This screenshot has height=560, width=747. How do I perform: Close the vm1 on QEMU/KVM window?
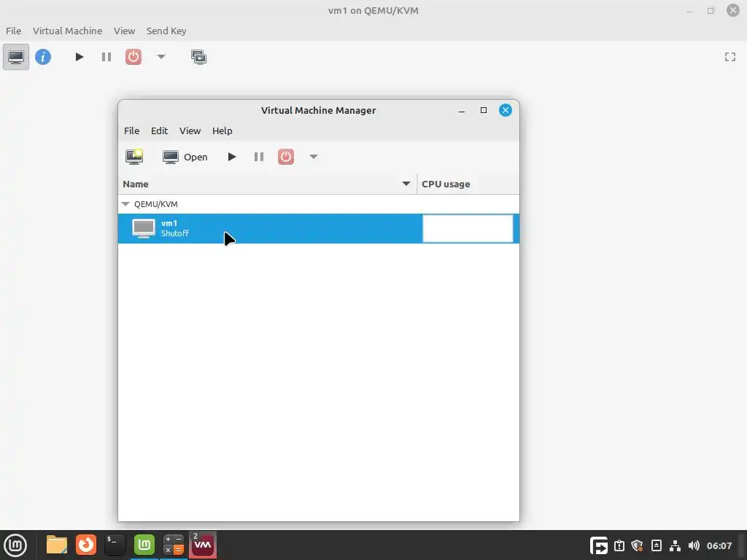pyautogui.click(x=732, y=10)
